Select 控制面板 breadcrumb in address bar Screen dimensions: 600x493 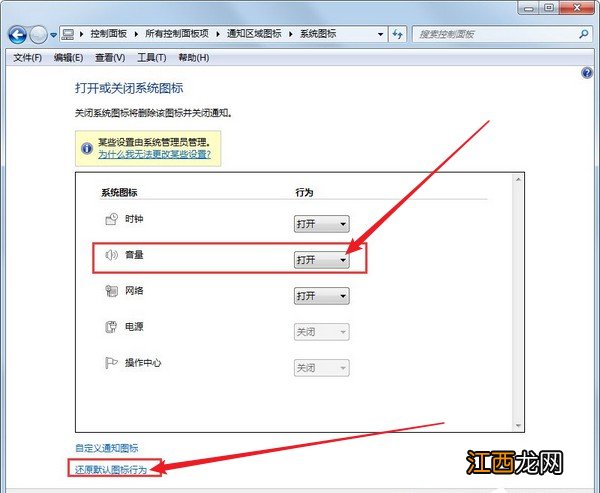pyautogui.click(x=109, y=34)
